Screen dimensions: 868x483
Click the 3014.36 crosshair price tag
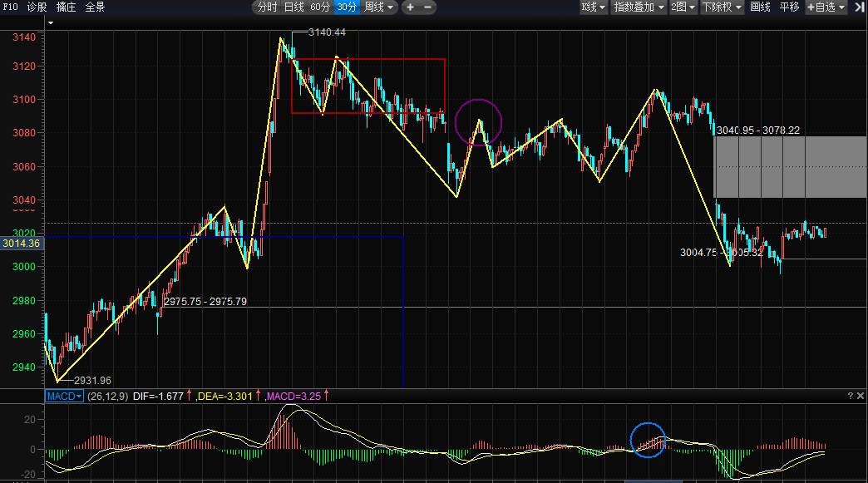[21, 244]
